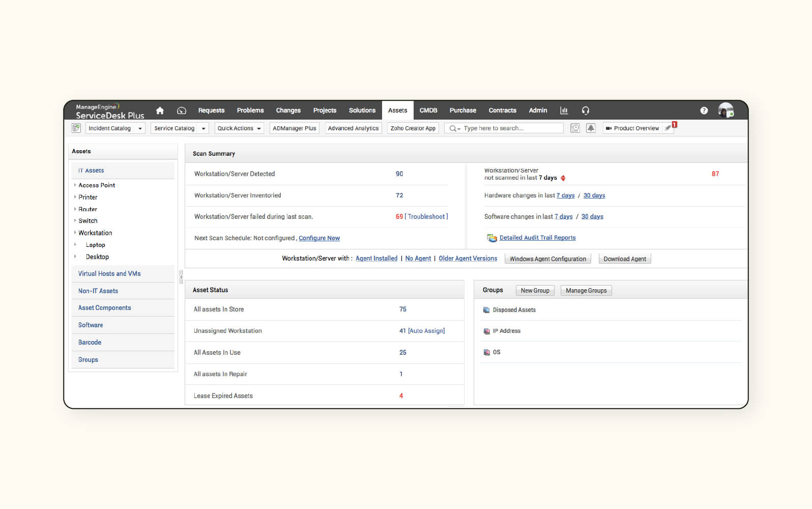Focus the 'Type here to search' field
This screenshot has width=812, height=509.
(x=504, y=128)
